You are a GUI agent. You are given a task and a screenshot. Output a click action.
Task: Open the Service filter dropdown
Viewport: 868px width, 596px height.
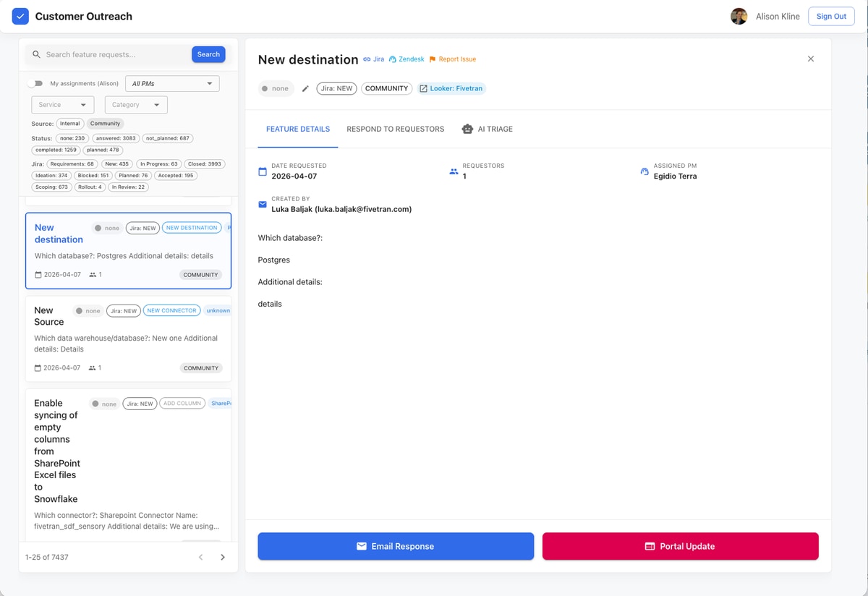(63, 105)
